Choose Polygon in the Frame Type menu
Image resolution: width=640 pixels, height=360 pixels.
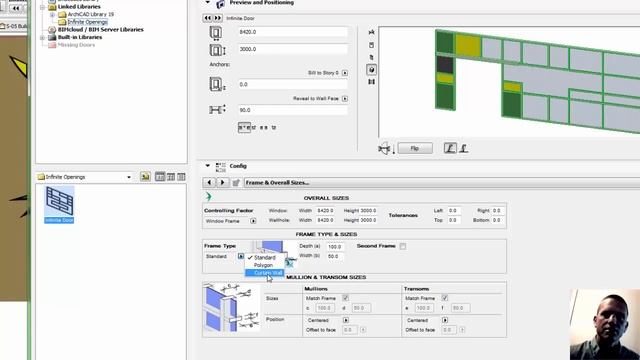click(264, 265)
